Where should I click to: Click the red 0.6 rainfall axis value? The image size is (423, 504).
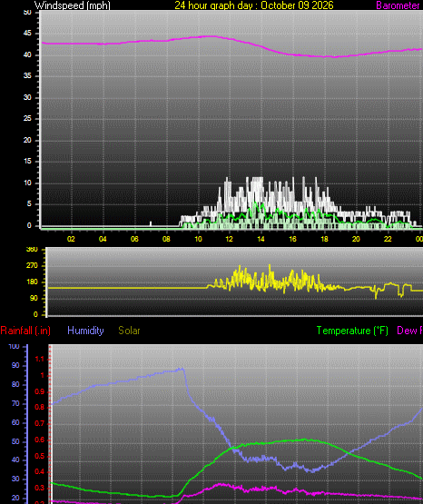point(40,440)
